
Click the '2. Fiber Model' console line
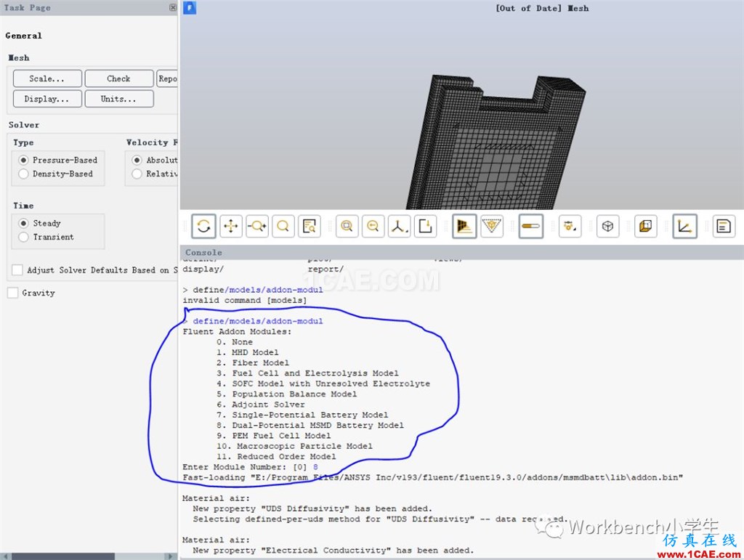(252, 362)
